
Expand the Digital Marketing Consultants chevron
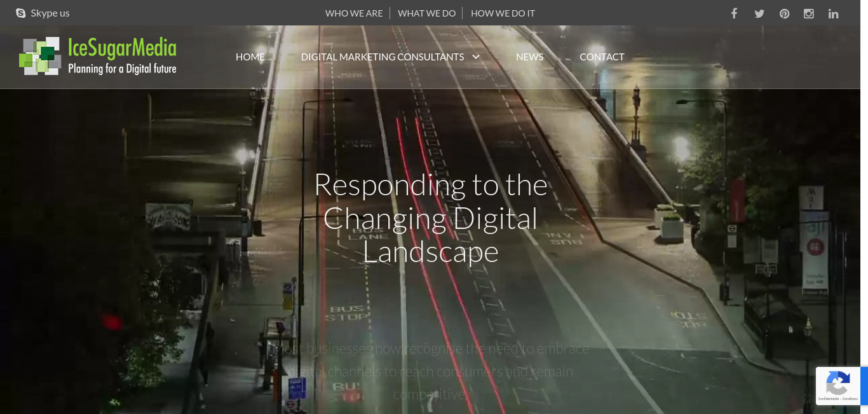(476, 57)
